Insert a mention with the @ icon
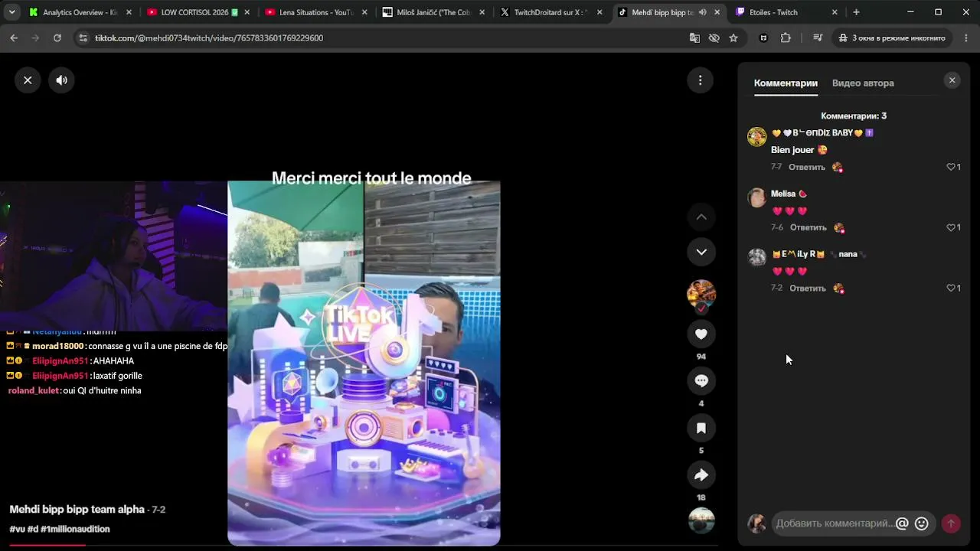980x551 pixels. (x=902, y=523)
